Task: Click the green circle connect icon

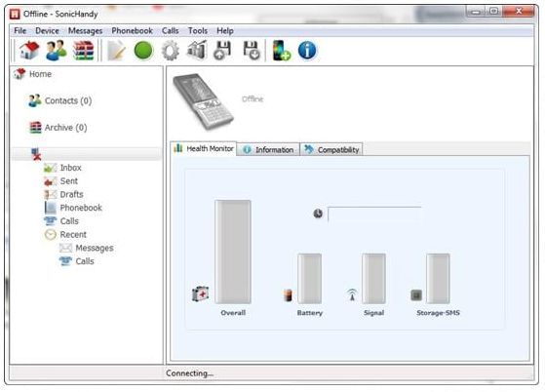Action: tap(143, 51)
